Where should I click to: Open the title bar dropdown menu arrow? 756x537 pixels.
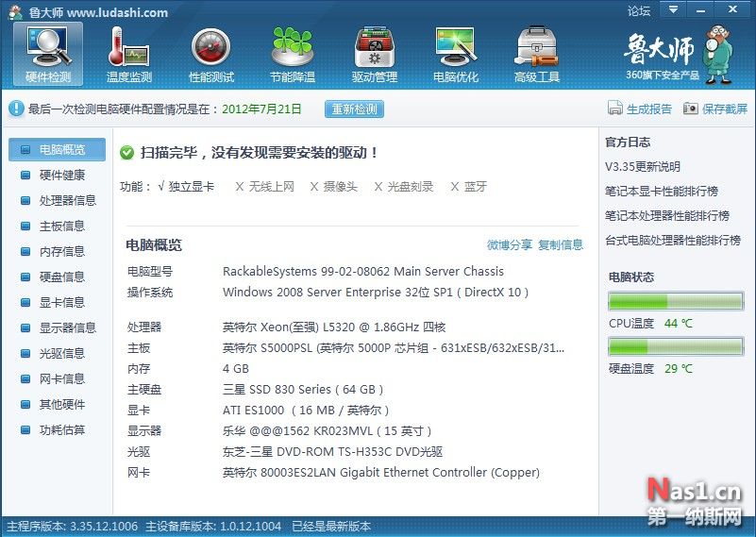point(673,9)
